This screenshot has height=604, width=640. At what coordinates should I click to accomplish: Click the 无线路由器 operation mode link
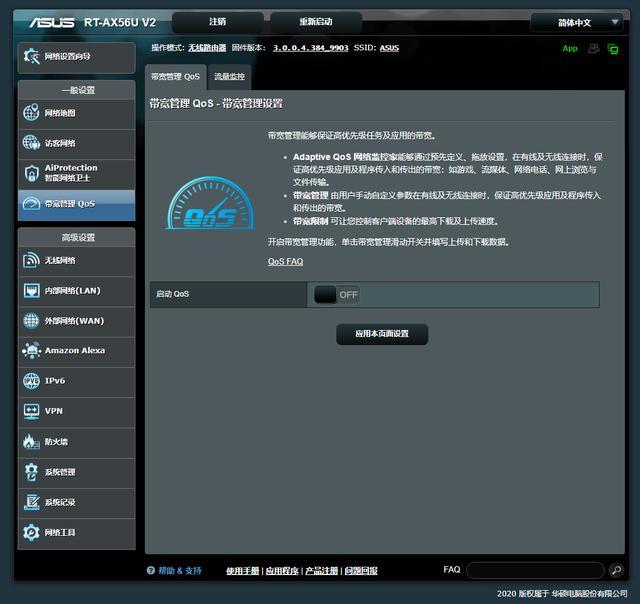(x=207, y=48)
